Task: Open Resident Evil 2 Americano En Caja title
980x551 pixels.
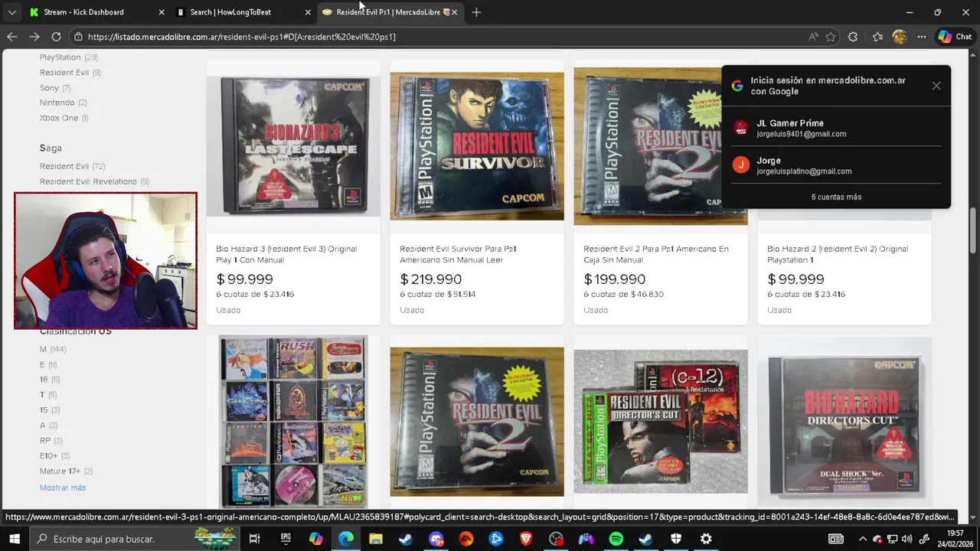Action: pyautogui.click(x=656, y=254)
